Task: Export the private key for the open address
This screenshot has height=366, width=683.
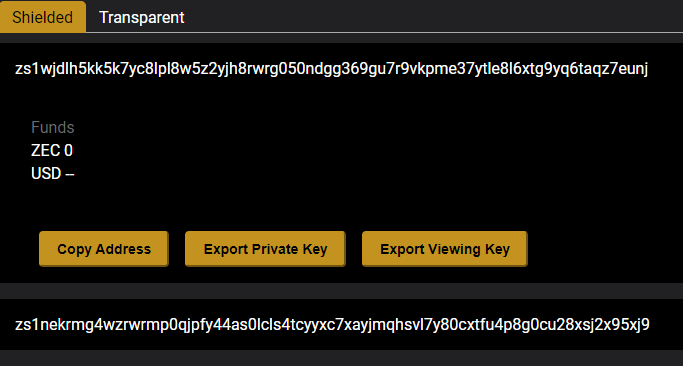Action: (x=265, y=249)
